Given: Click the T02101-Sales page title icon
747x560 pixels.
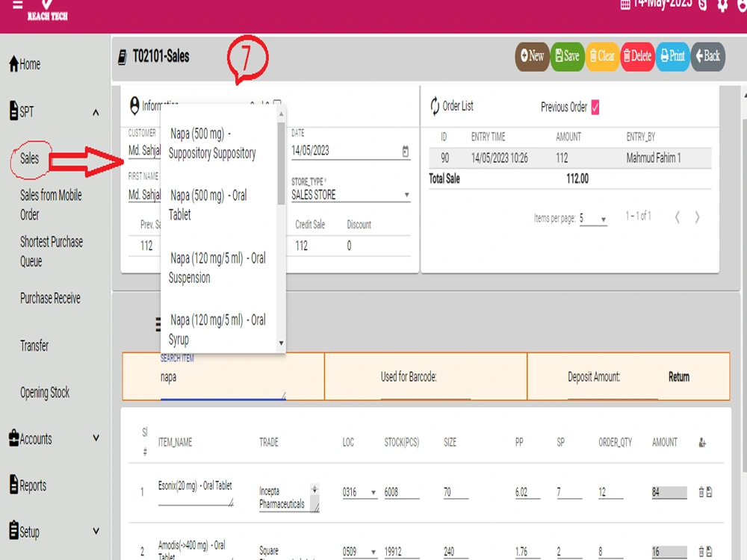Looking at the screenshot, I should coord(123,57).
